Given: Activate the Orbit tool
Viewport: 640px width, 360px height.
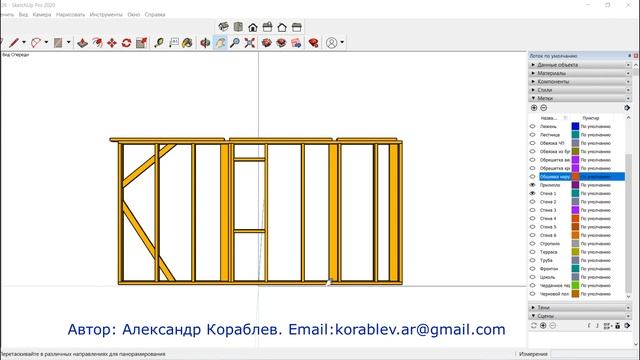Looking at the screenshot, I should click(x=205, y=42).
